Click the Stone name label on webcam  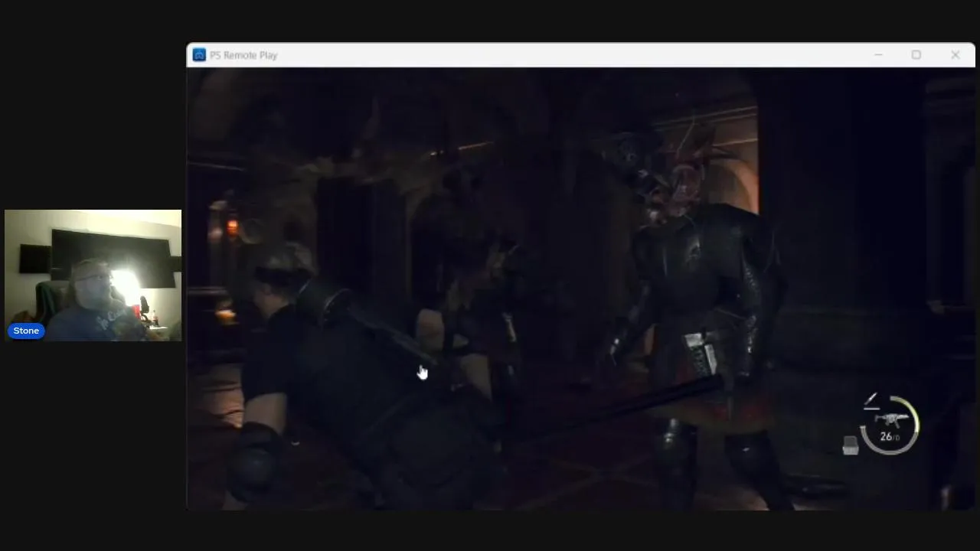[x=26, y=331]
